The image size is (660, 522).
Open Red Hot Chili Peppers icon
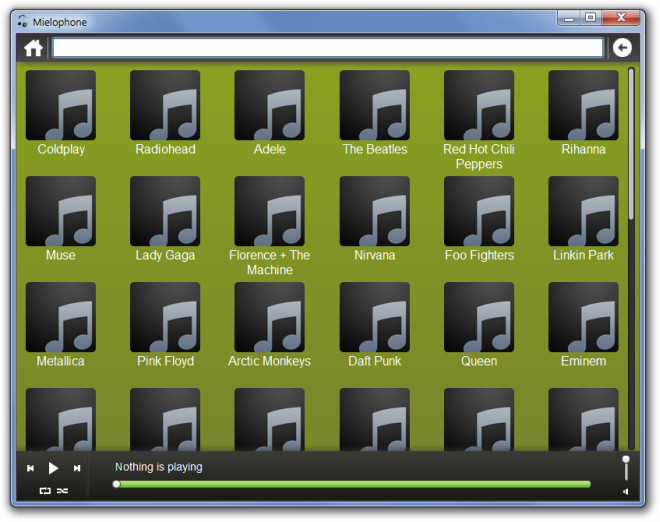pyautogui.click(x=479, y=105)
